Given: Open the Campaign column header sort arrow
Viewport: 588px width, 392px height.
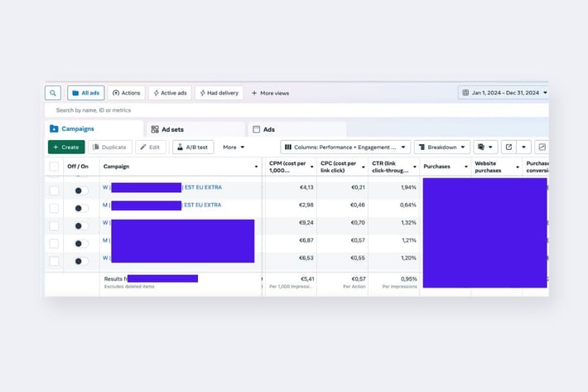Looking at the screenshot, I should coord(256,167).
